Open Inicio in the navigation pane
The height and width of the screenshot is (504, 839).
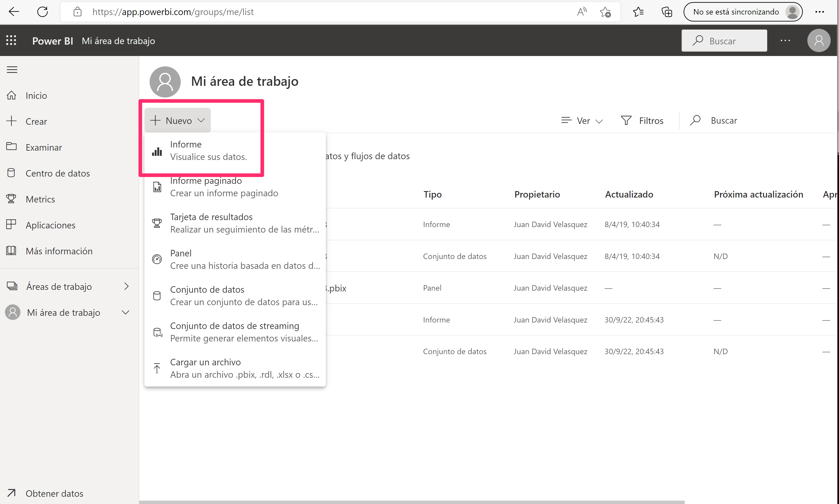pos(69,95)
